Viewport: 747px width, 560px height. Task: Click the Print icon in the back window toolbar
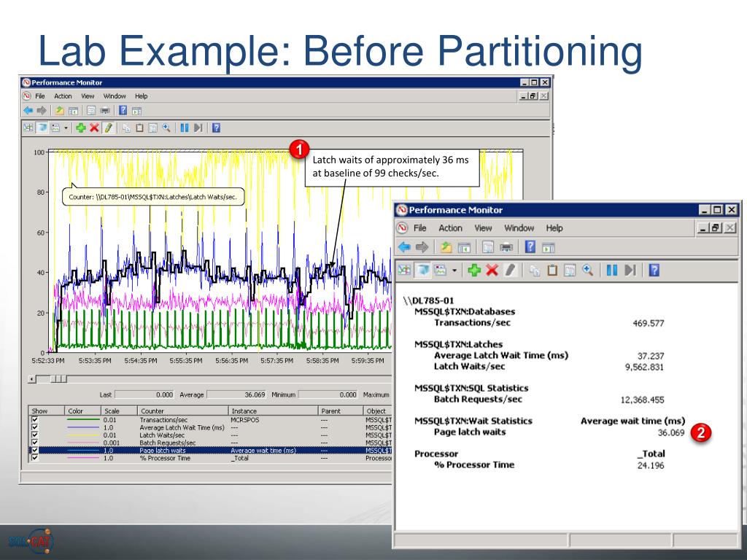click(x=105, y=111)
